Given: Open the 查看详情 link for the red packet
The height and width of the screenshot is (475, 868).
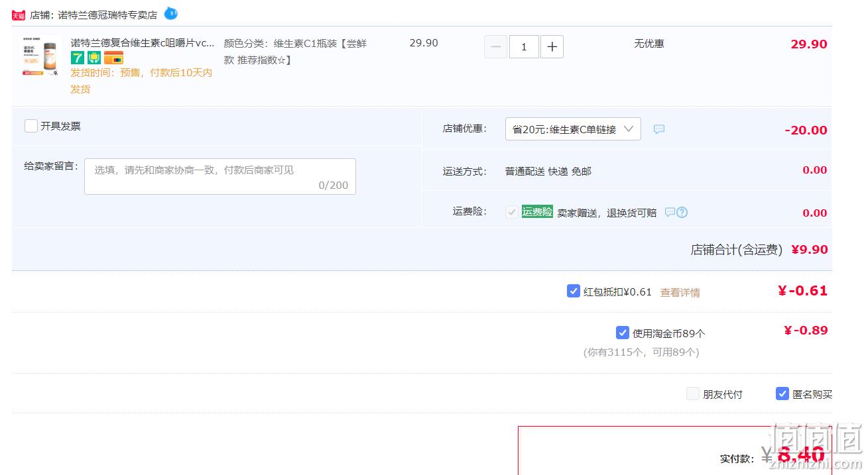Looking at the screenshot, I should click(680, 292).
